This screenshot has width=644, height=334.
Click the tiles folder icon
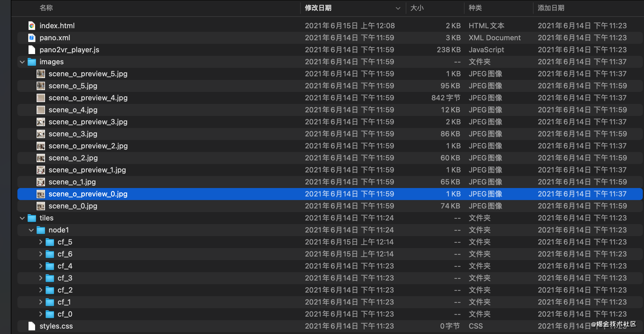32,218
